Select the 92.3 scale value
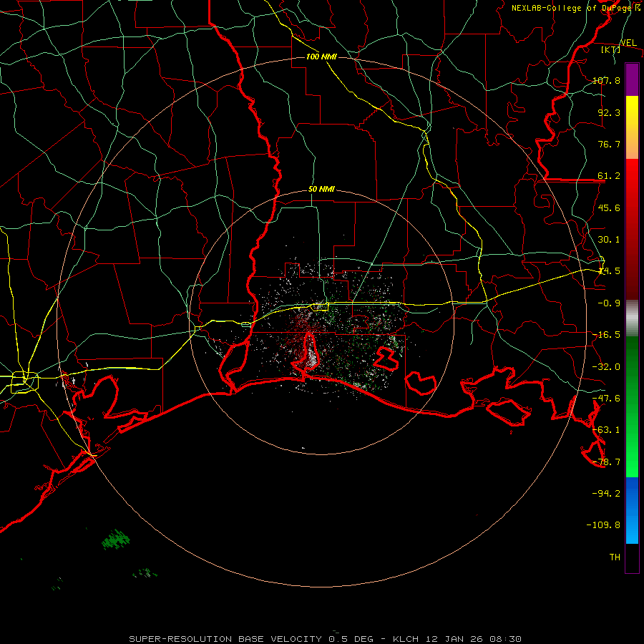This screenshot has width=644, height=644. click(x=609, y=112)
